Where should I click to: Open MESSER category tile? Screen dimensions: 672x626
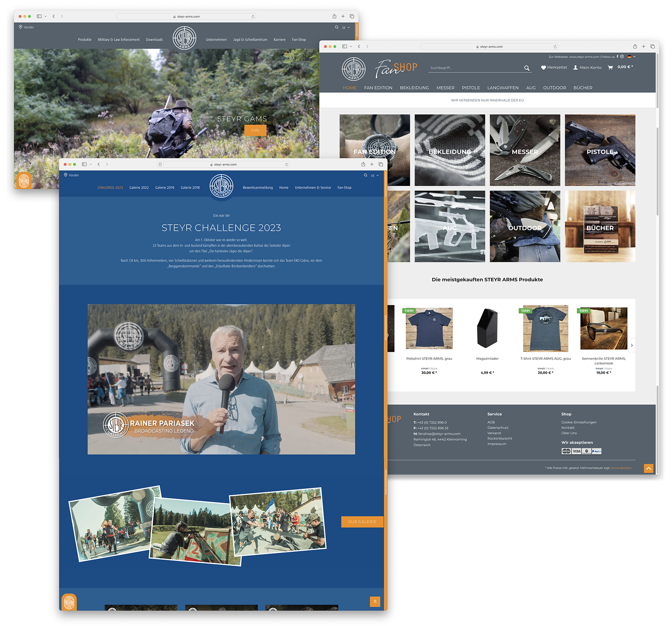[525, 150]
